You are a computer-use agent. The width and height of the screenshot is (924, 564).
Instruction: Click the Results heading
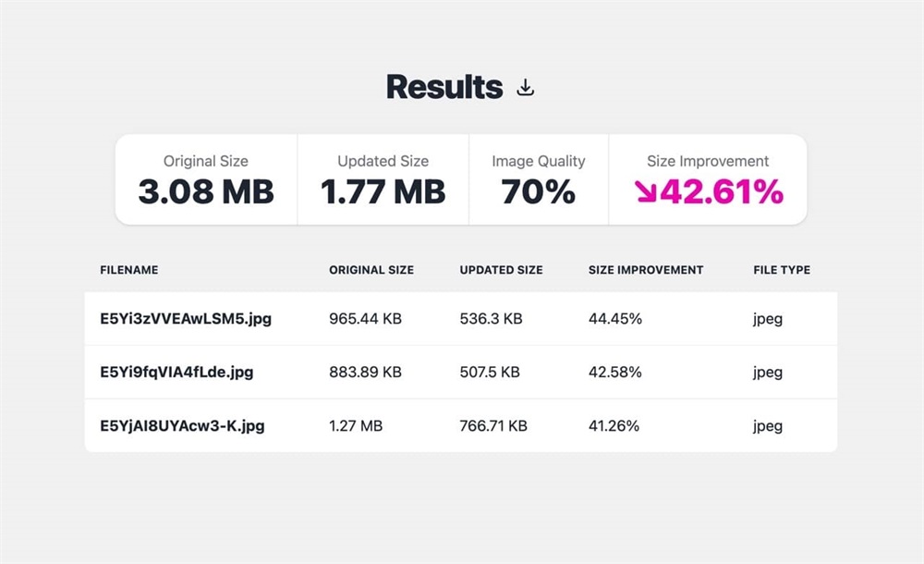tap(444, 87)
